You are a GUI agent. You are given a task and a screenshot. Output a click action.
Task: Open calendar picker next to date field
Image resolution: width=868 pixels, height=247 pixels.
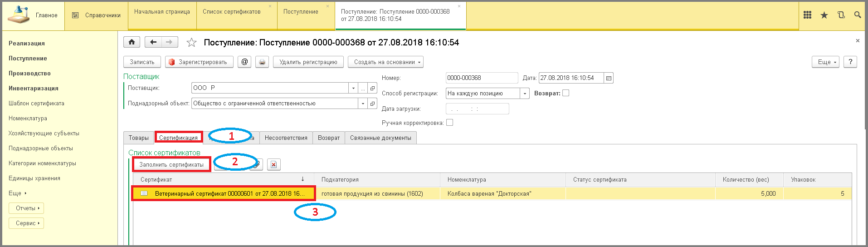tap(609, 78)
